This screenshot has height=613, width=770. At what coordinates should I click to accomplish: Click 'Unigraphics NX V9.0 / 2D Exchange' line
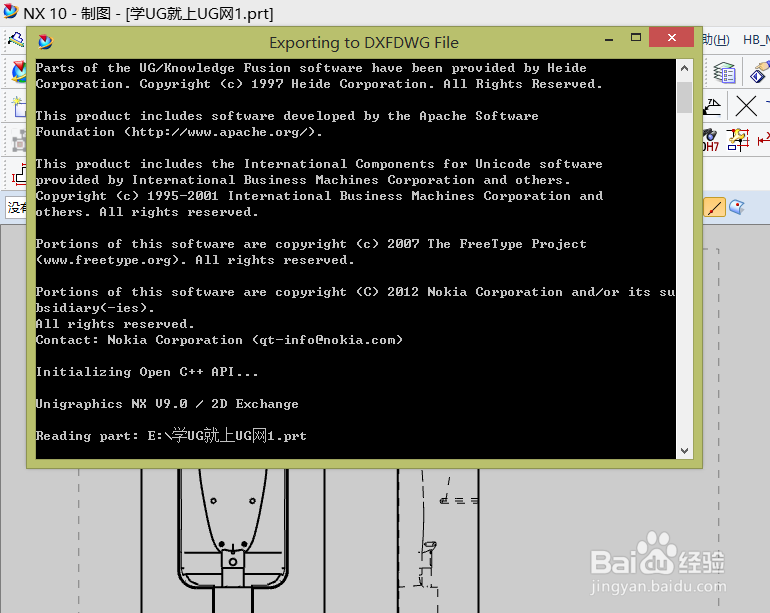tap(167, 404)
